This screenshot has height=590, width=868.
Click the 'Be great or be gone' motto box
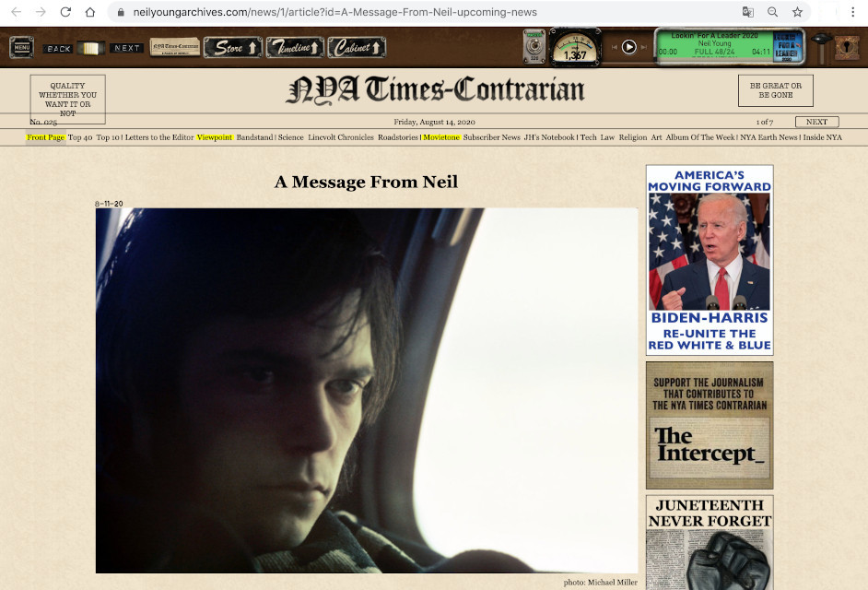(x=776, y=90)
